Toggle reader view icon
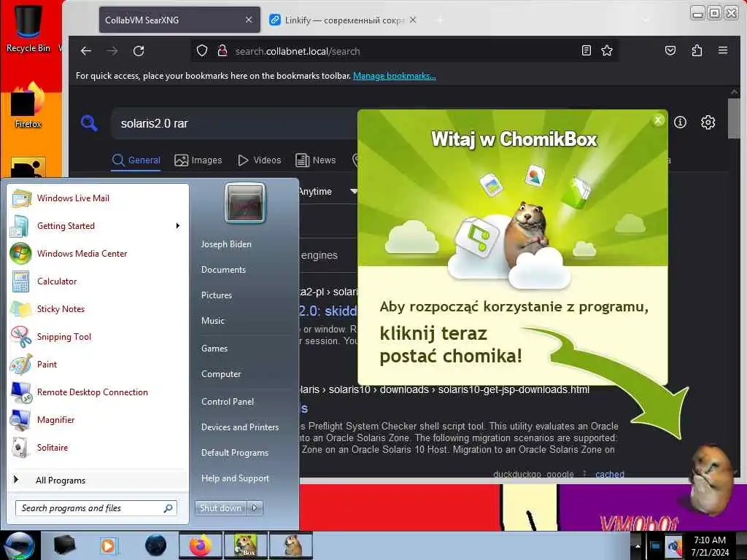Image resolution: width=747 pixels, height=560 pixels. click(587, 50)
